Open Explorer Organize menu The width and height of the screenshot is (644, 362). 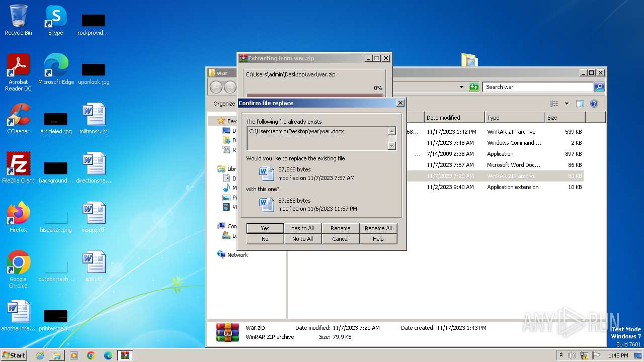point(224,104)
